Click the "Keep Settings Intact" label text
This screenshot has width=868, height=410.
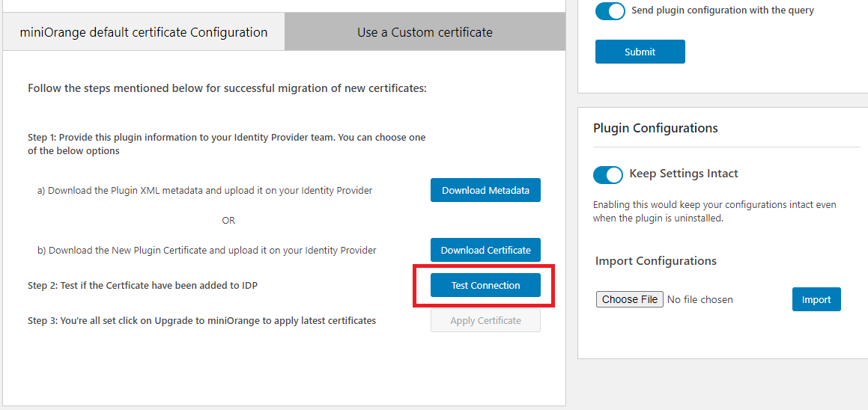(684, 174)
